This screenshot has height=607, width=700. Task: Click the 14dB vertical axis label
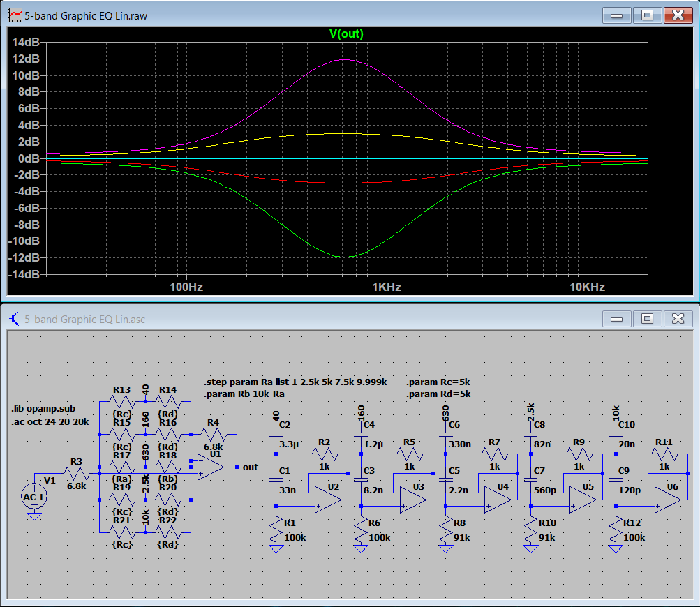point(26,42)
